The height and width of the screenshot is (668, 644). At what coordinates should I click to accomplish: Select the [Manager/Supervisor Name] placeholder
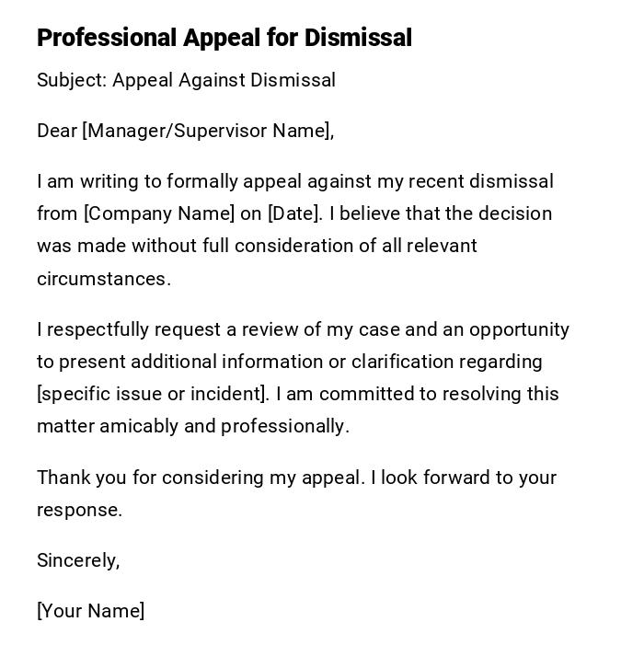point(206,131)
